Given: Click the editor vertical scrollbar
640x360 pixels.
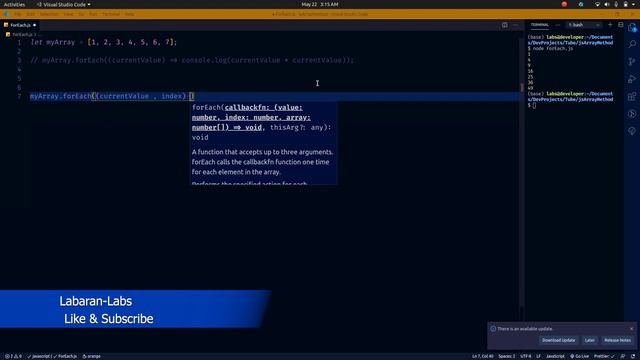Looking at the screenshot, I should (521, 171).
